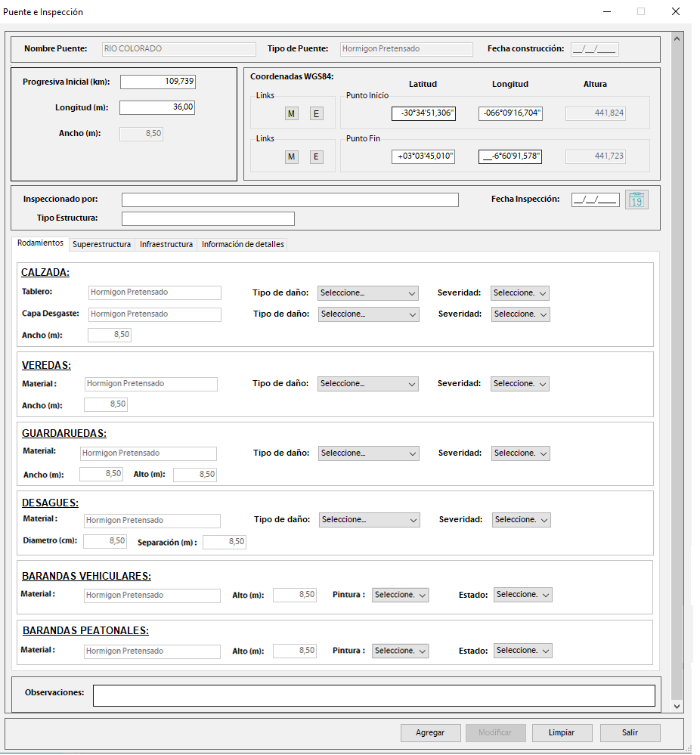Open the Infraestructura tab
The width and height of the screenshot is (700, 755).
click(166, 244)
